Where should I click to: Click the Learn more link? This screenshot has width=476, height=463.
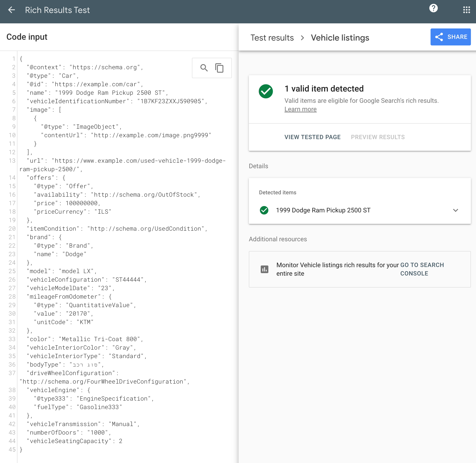point(300,109)
